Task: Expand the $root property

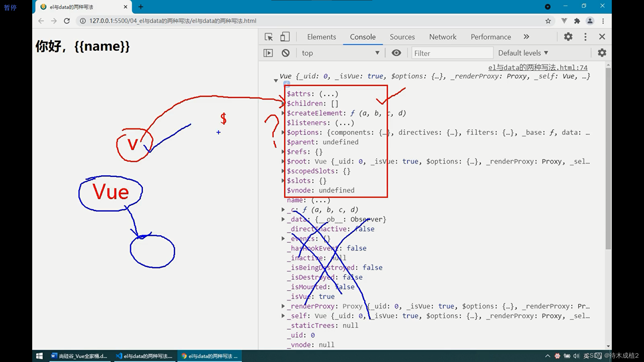Action: [283, 161]
